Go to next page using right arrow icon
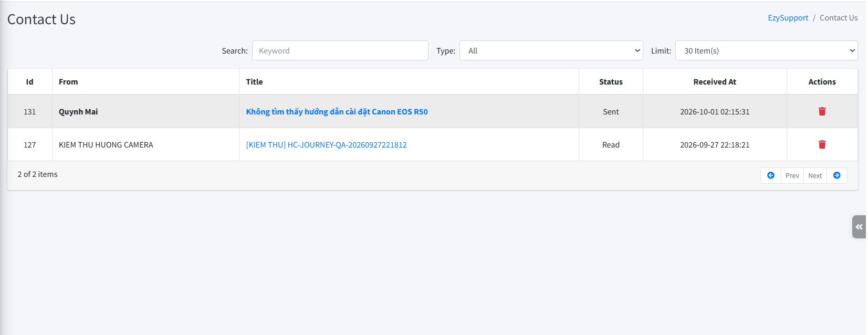Screen dimensions: 868x335 click(x=836, y=175)
